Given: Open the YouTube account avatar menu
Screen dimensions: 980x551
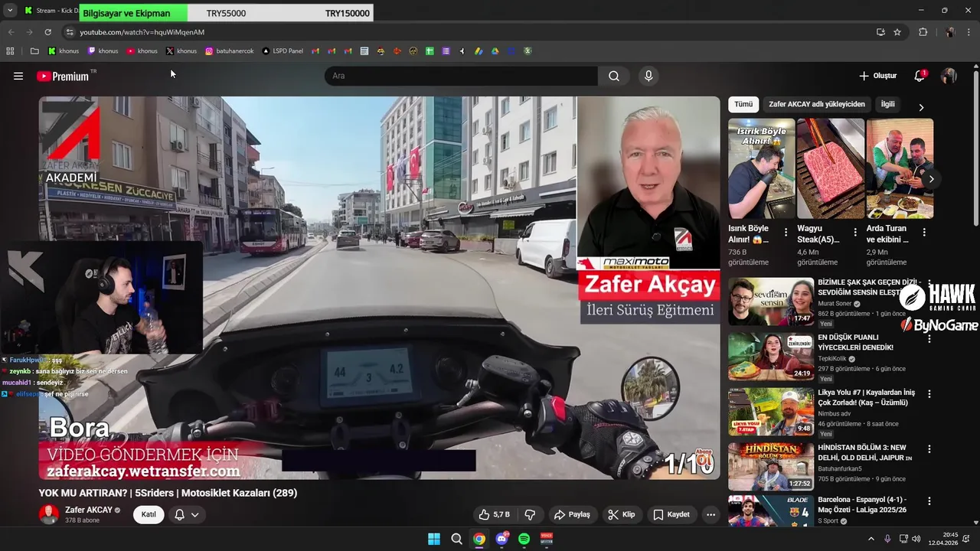Looking at the screenshot, I should click(x=949, y=76).
